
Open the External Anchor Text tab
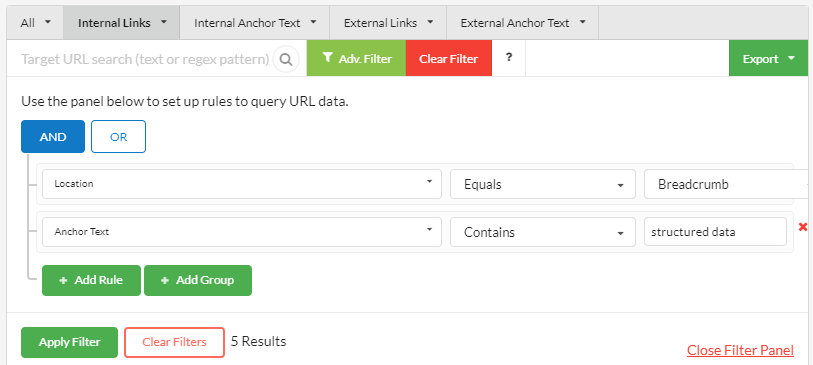coord(523,23)
